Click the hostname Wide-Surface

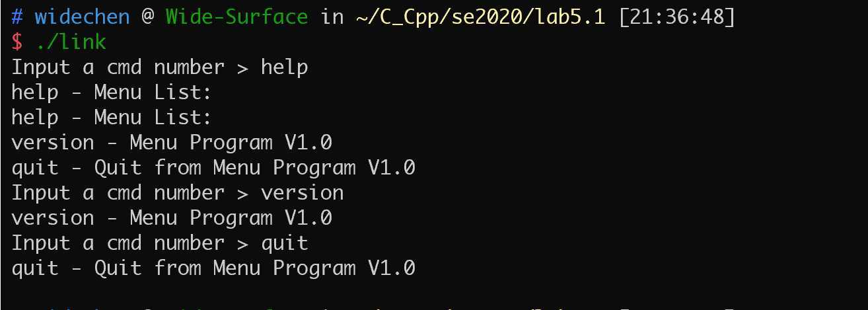click(236, 17)
